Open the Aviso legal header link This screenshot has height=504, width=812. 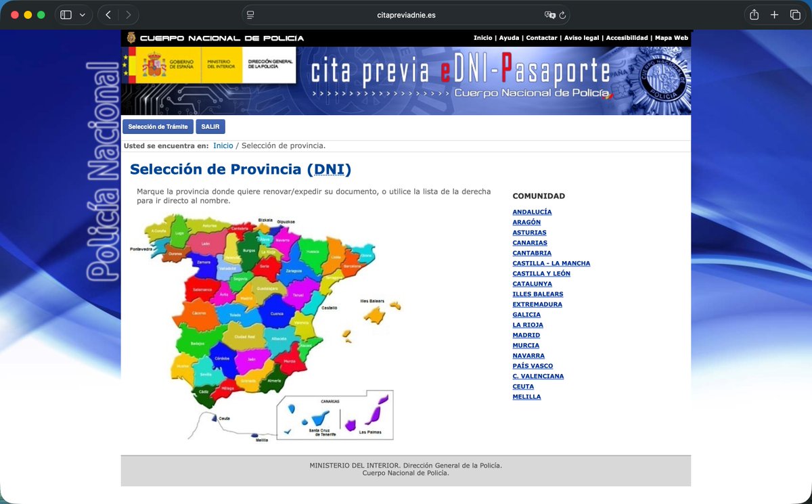(582, 38)
